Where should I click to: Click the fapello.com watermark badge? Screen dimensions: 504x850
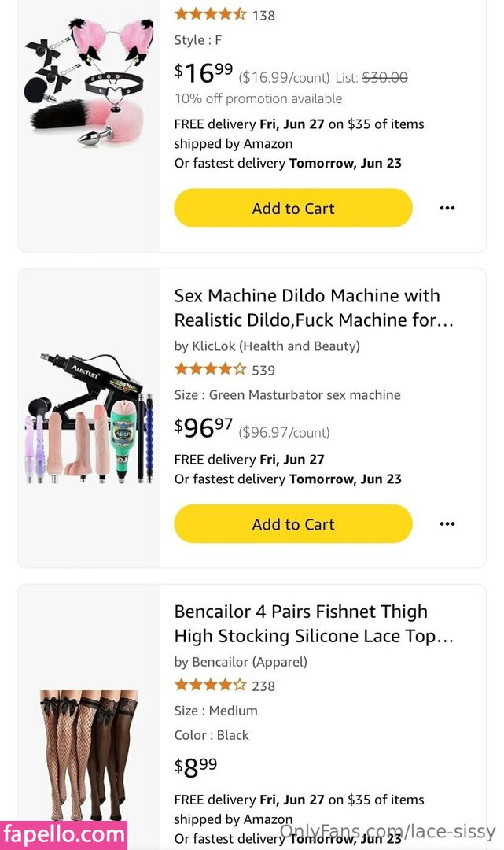(64, 833)
